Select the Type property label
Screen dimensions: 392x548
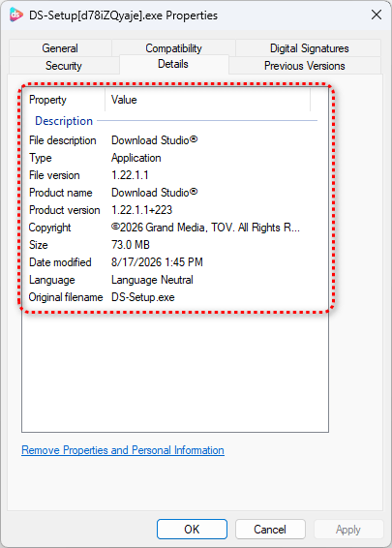click(x=41, y=158)
